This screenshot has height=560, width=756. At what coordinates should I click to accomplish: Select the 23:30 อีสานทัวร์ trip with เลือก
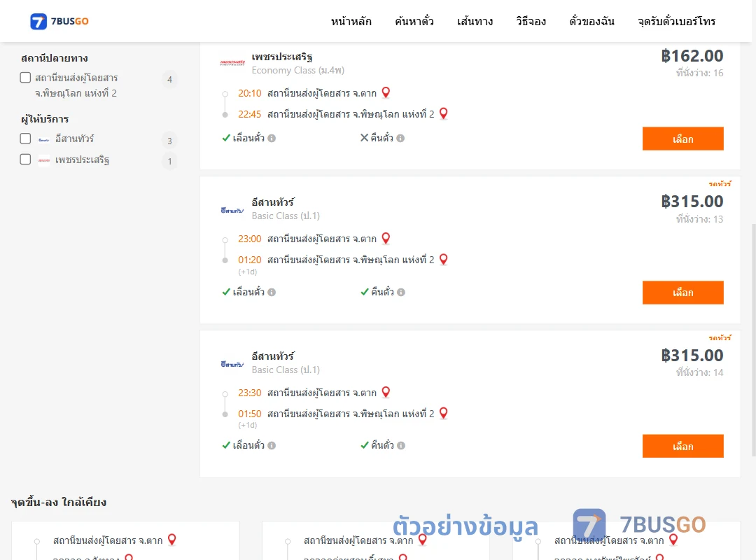pyautogui.click(x=682, y=446)
